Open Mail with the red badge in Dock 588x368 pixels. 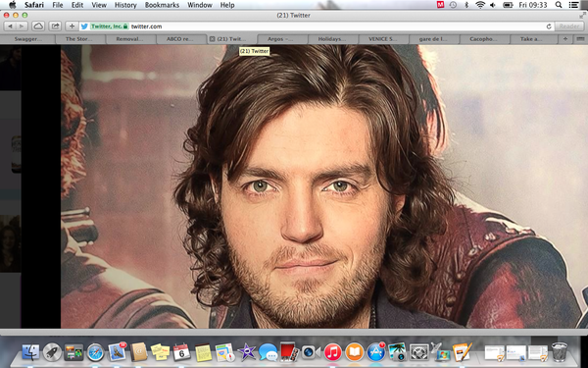point(117,352)
